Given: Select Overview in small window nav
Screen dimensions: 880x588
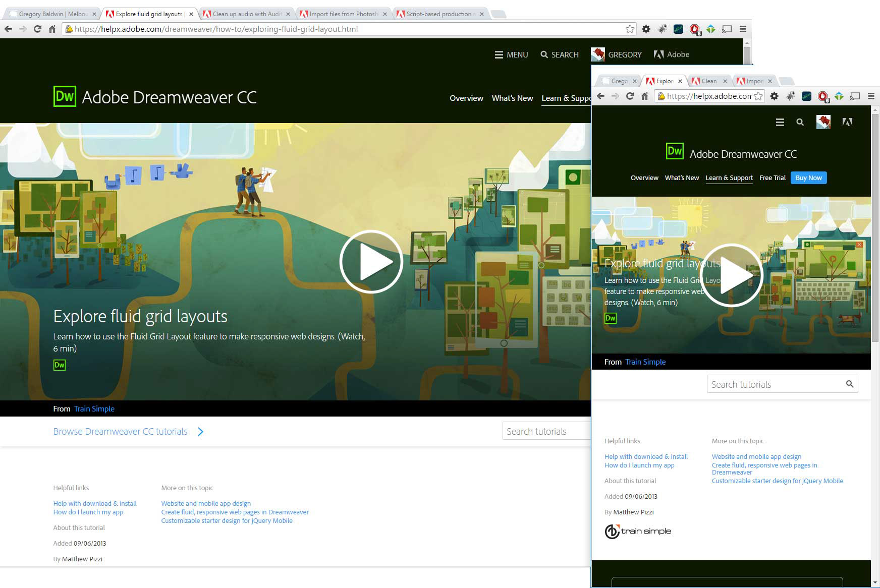Looking at the screenshot, I should [644, 178].
